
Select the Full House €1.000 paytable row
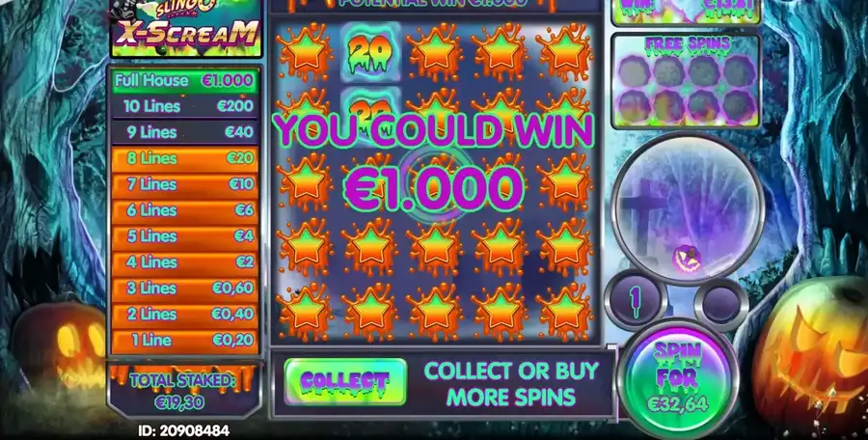click(x=185, y=80)
